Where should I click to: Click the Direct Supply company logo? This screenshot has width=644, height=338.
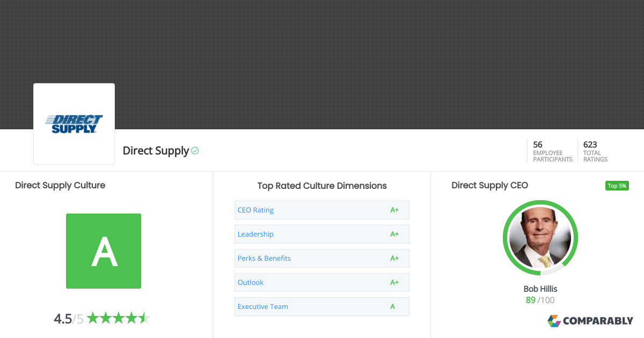pos(74,123)
